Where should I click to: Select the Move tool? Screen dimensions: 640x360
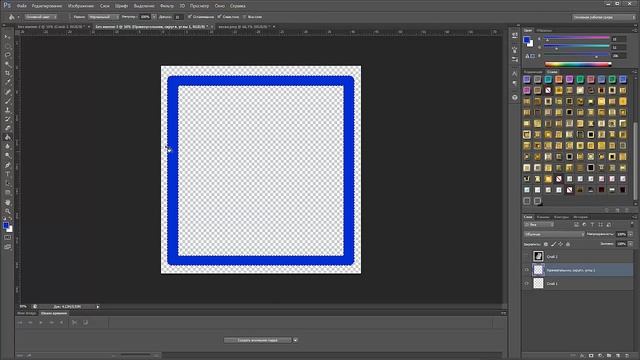(7, 37)
